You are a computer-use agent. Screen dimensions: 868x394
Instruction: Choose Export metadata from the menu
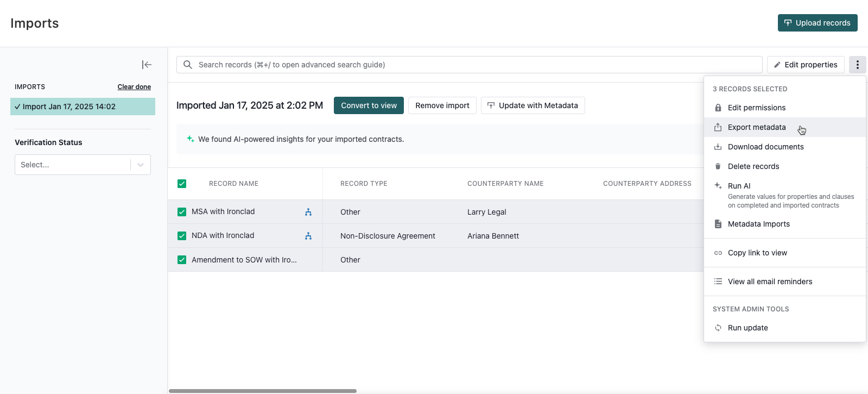785,127
